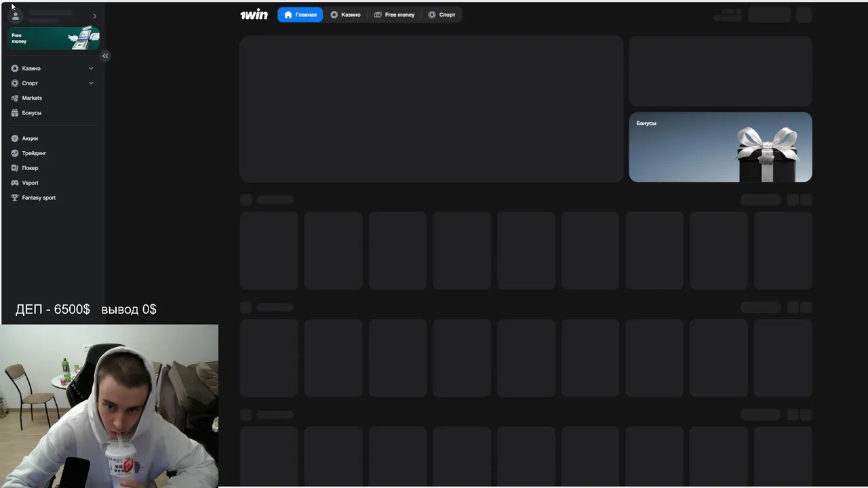Open the profile avatar icon
The width and height of the screenshot is (868, 488).
click(16, 16)
